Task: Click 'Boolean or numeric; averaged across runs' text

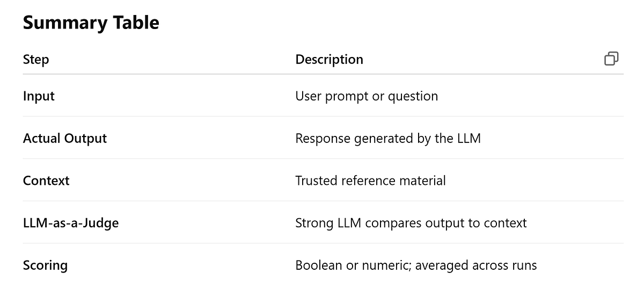Action: pos(416,265)
